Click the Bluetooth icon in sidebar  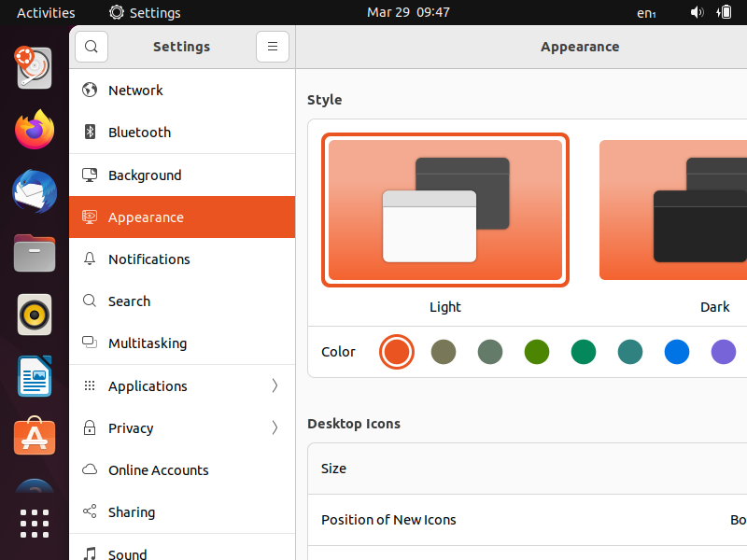pos(91,133)
